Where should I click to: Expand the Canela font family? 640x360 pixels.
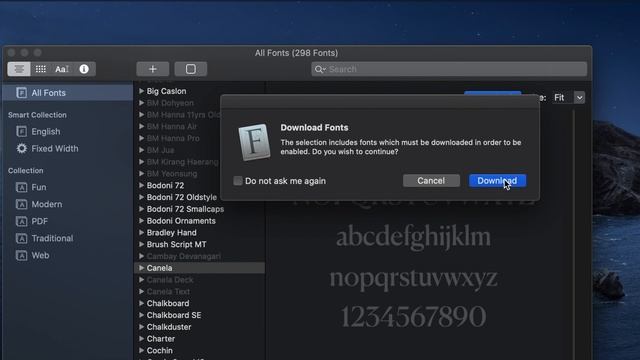click(x=141, y=268)
